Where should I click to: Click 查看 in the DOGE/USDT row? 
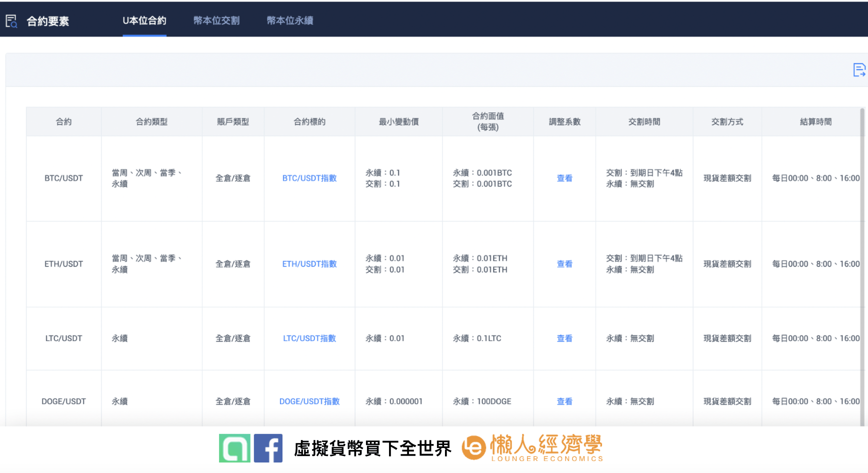click(564, 401)
